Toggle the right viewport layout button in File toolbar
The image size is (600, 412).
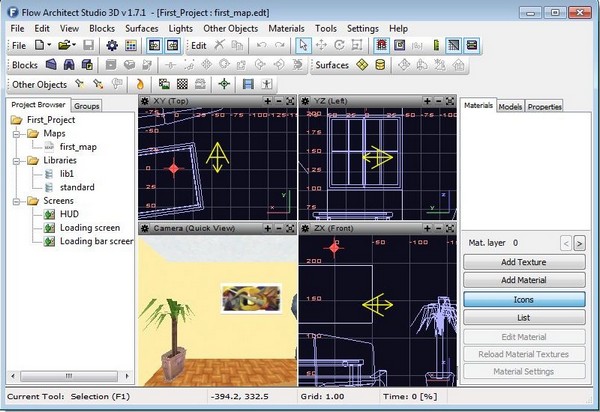173,45
